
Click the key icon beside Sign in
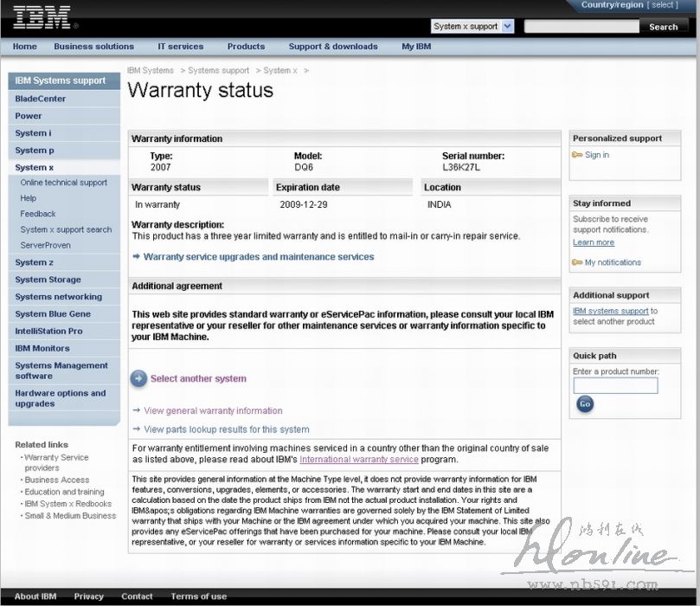(x=577, y=155)
